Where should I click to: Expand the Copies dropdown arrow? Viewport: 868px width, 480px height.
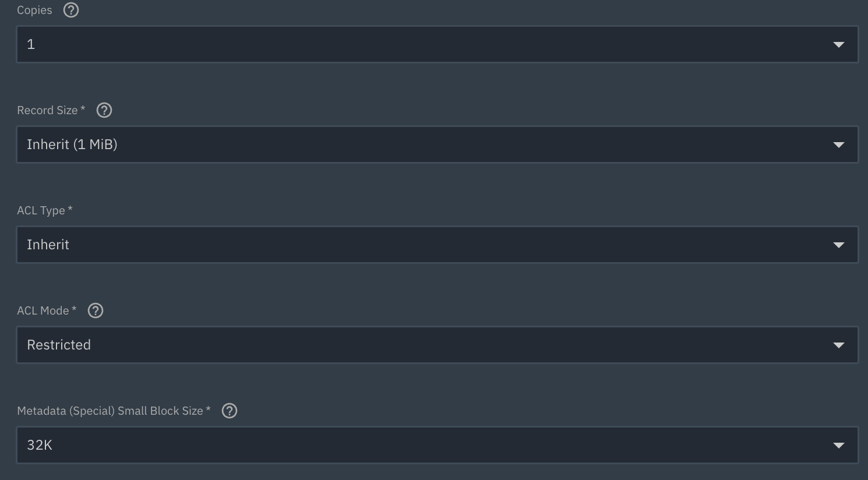pos(838,44)
